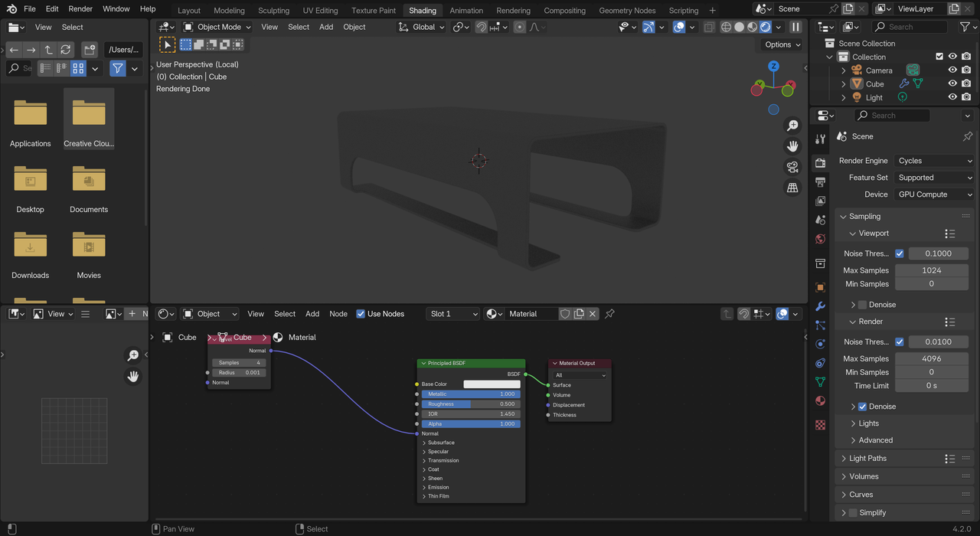This screenshot has width=980, height=536.
Task: Choose wireframe viewport shading
Action: [x=725, y=27]
